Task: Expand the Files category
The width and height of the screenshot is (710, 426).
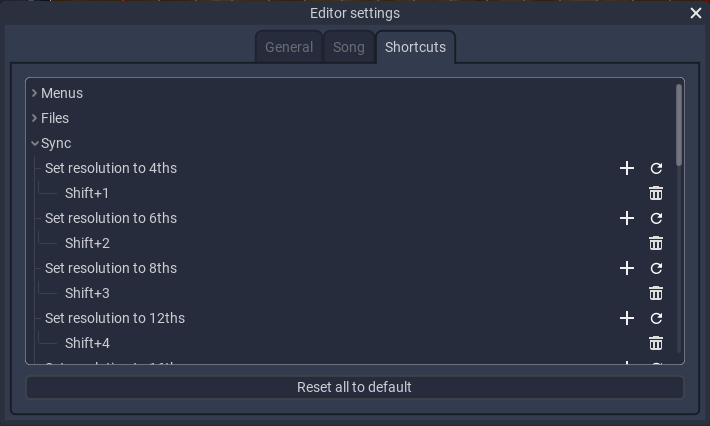Action: coord(34,118)
